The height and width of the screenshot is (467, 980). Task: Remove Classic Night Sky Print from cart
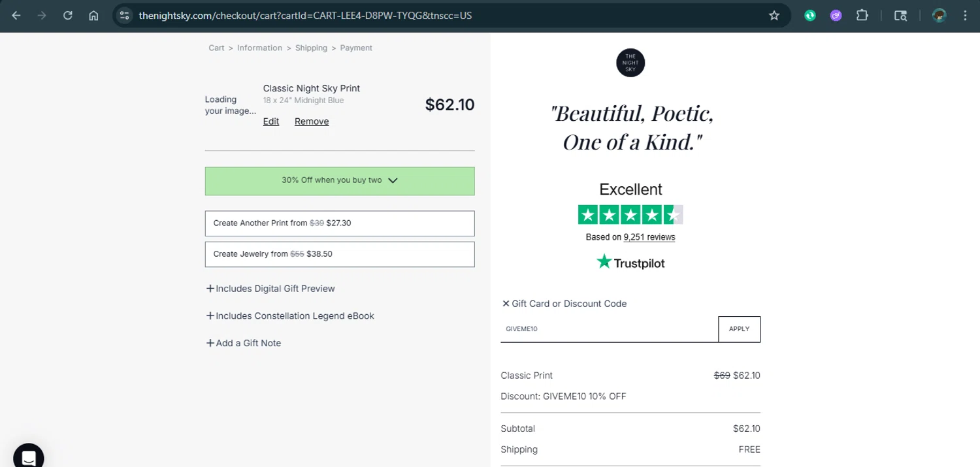312,121
